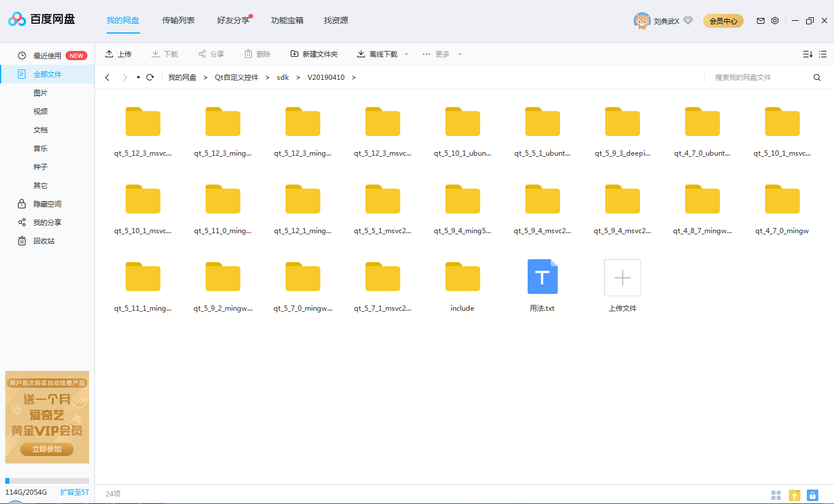Navigate to sdk in breadcrumb
Viewport: 834px width, 504px height.
(283, 78)
